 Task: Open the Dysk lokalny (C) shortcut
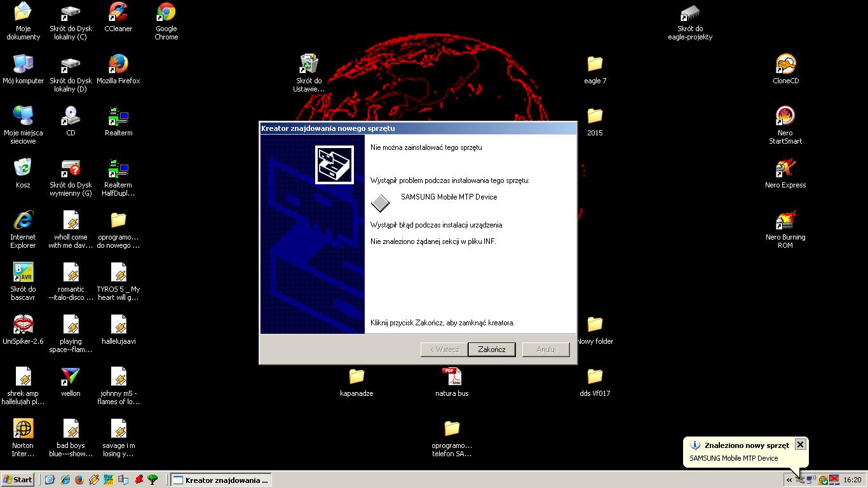pos(71,21)
